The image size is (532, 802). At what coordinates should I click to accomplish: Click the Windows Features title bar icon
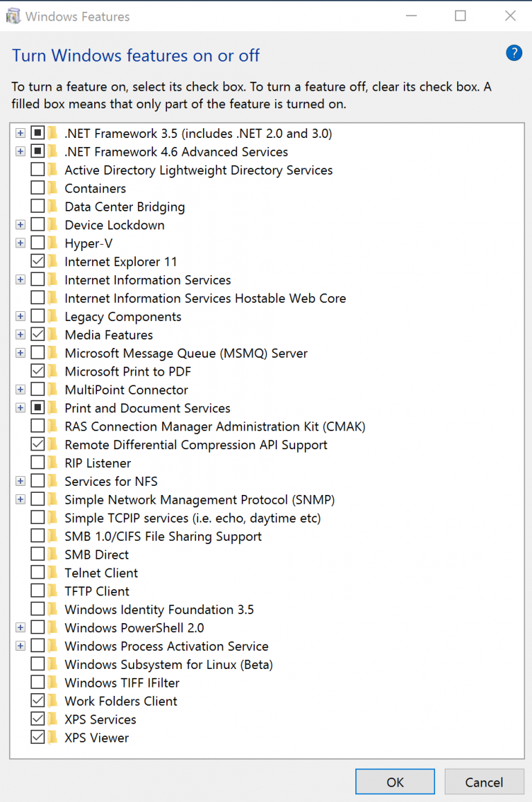pos(13,15)
